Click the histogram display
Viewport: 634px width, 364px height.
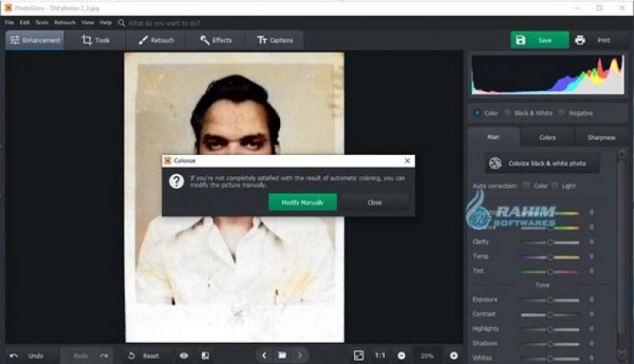pos(547,76)
